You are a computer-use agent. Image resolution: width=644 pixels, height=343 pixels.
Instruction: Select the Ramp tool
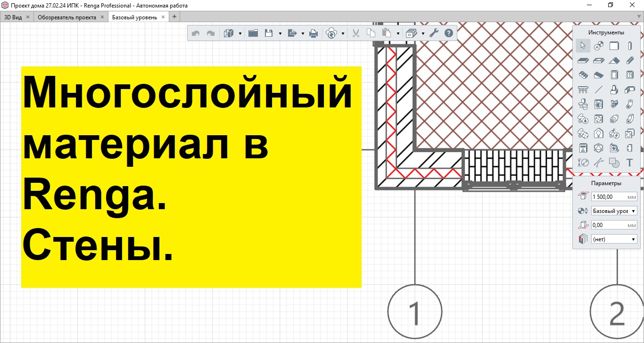(x=599, y=75)
